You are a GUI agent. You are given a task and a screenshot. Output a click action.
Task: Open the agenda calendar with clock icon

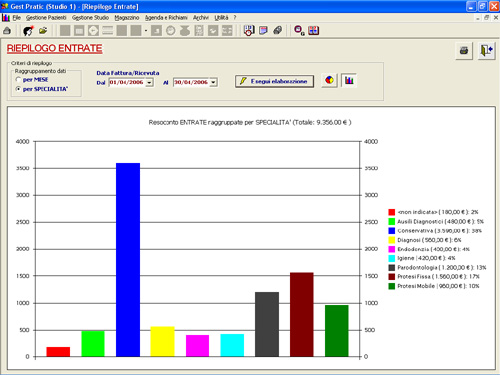[x=249, y=31]
